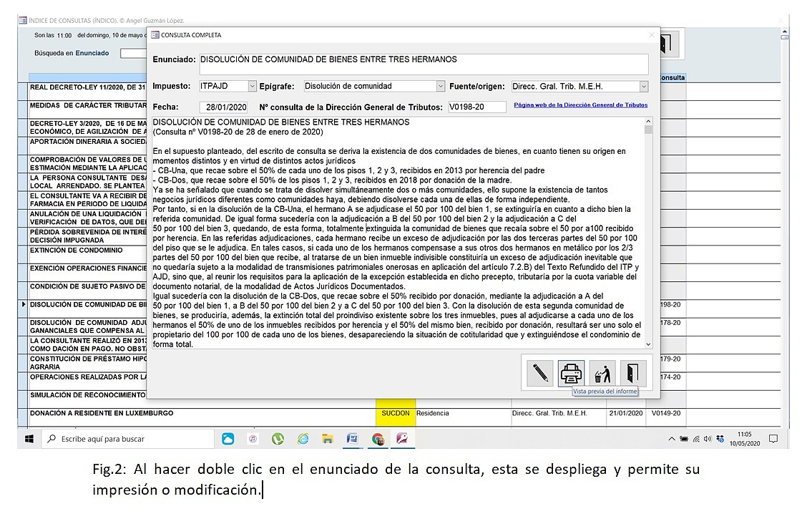Click inside the consultation body text area
The image size is (812, 519).
[397, 233]
